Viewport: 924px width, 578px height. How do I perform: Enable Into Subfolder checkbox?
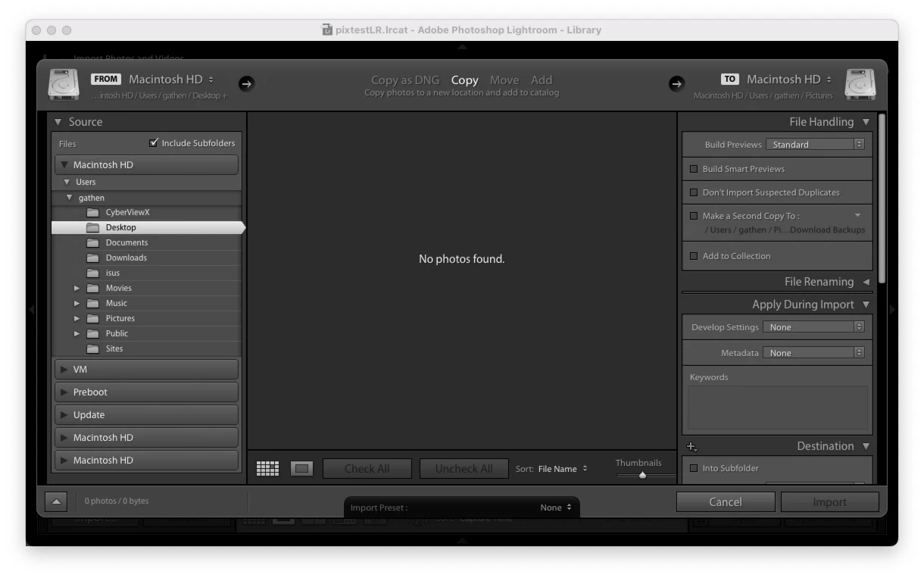(x=693, y=468)
